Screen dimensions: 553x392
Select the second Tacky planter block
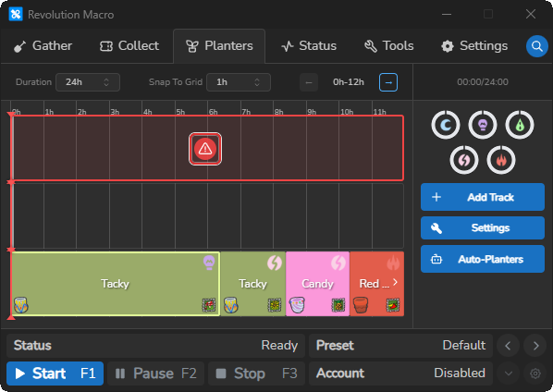[252, 284]
